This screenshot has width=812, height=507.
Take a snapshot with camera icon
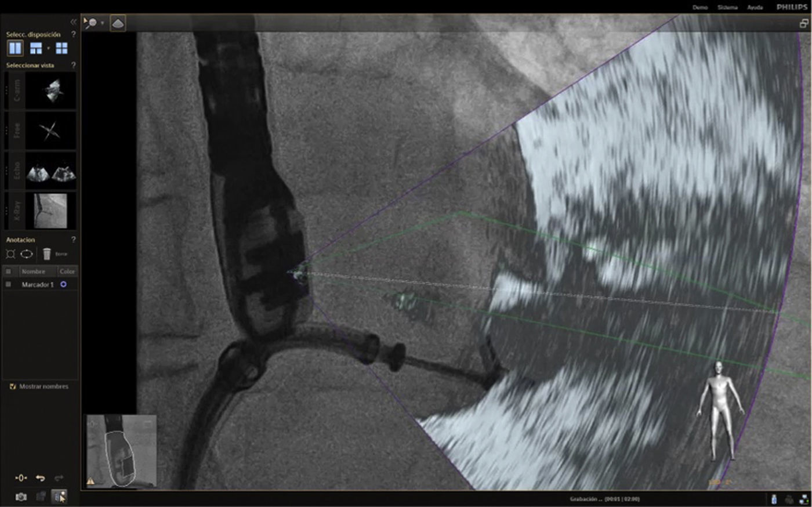tap(21, 497)
